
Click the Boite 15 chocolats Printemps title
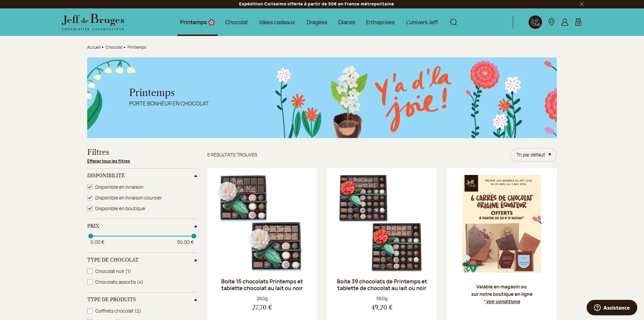click(262, 285)
